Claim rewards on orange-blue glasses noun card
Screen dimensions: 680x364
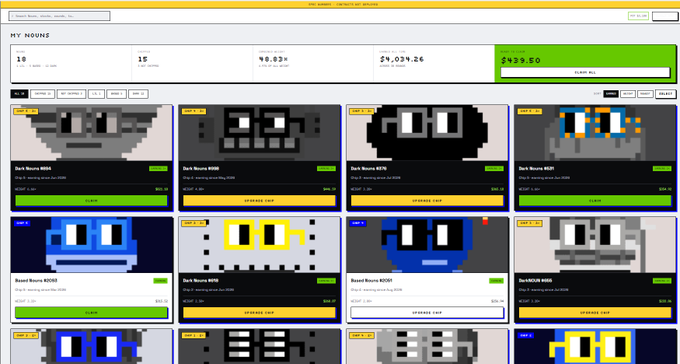[x=595, y=200]
